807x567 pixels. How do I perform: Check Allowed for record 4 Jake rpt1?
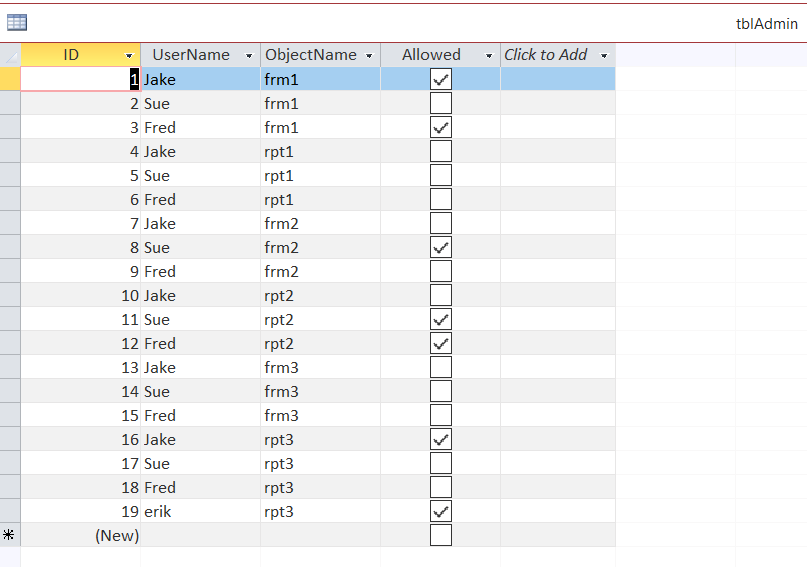point(441,151)
